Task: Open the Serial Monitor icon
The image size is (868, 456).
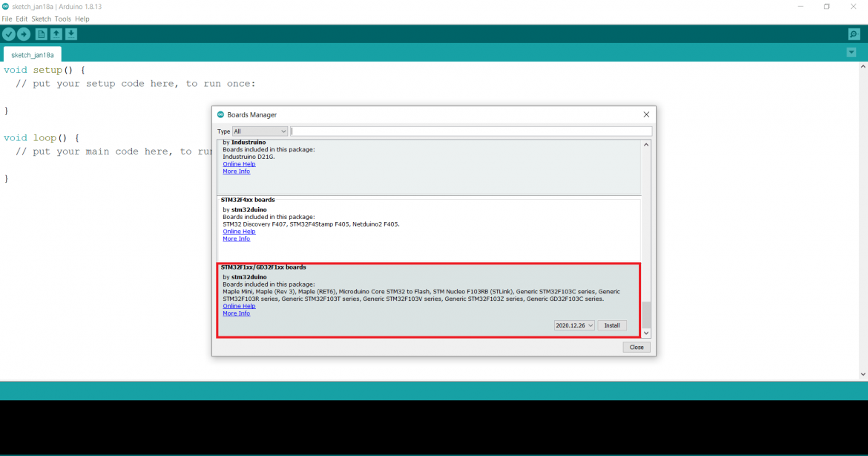Action: (854, 34)
